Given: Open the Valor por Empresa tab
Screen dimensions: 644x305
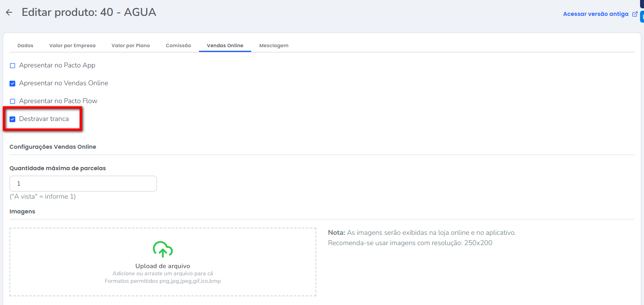Looking at the screenshot, I should 72,46.
